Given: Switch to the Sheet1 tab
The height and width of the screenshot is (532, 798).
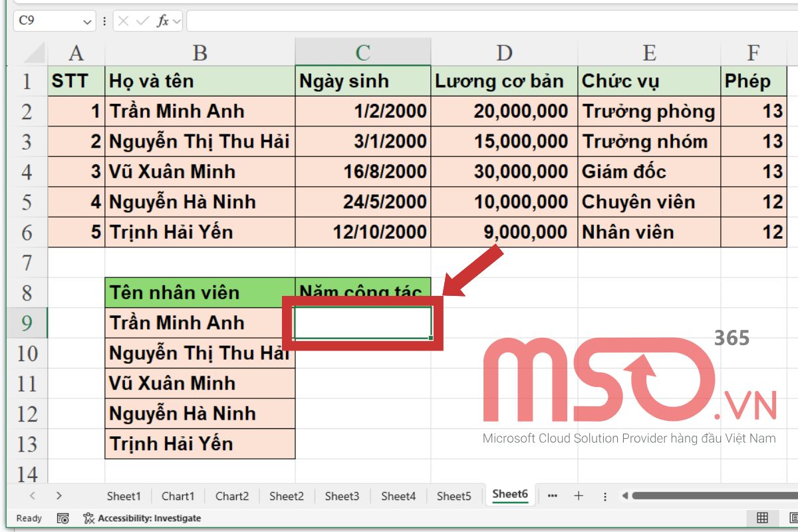Looking at the screenshot, I should (124, 495).
